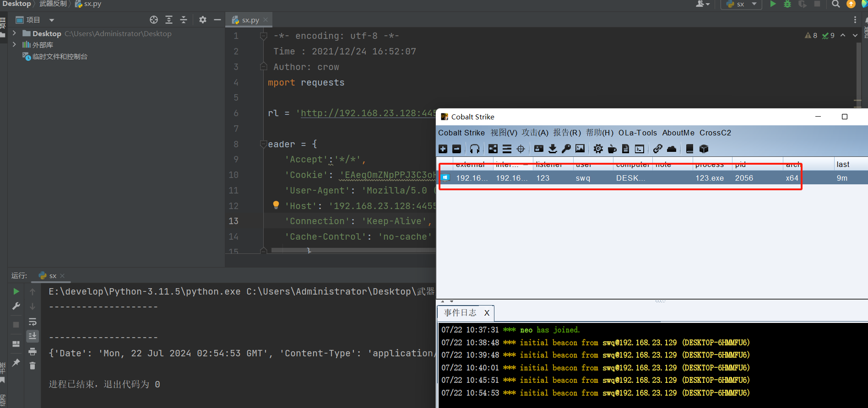Go to next highlighted error arrow
Screen dimensions: 868x408
click(855, 35)
